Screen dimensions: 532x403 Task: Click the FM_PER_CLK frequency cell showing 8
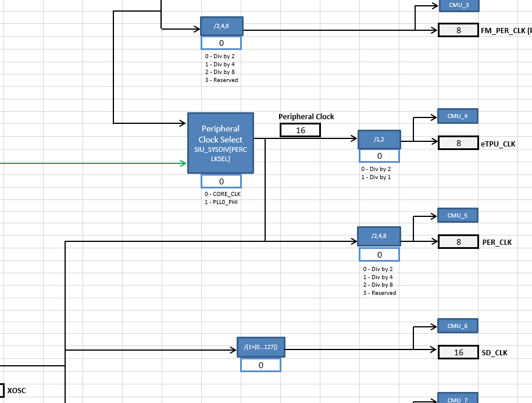(458, 30)
